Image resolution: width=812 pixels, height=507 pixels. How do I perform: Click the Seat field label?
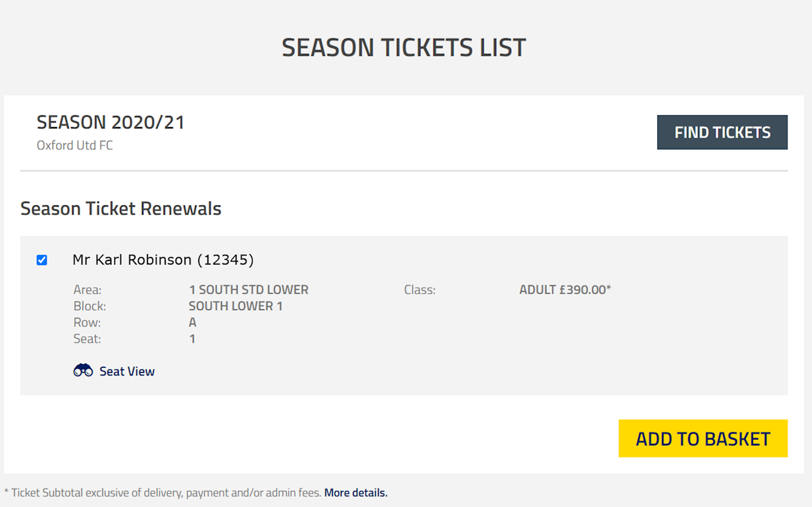point(87,339)
